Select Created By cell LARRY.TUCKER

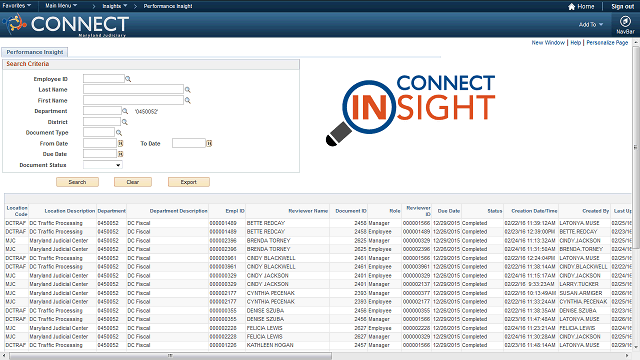tap(579, 284)
